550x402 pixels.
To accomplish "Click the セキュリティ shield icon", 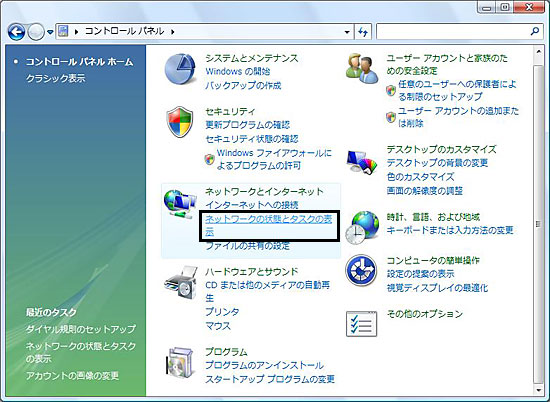I will [180, 122].
